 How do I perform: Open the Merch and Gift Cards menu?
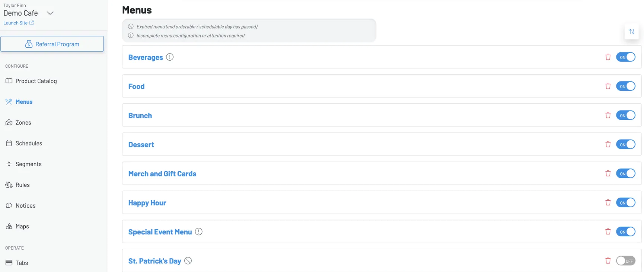162,174
